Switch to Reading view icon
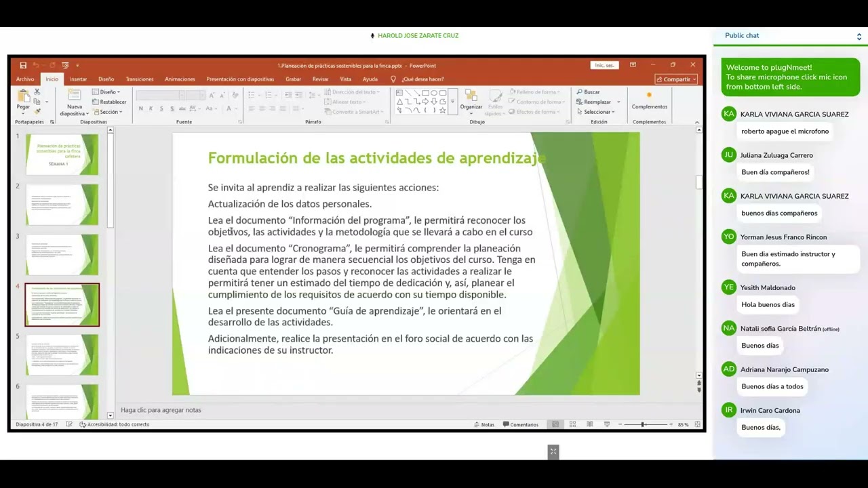868x488 pixels. [x=589, y=424]
